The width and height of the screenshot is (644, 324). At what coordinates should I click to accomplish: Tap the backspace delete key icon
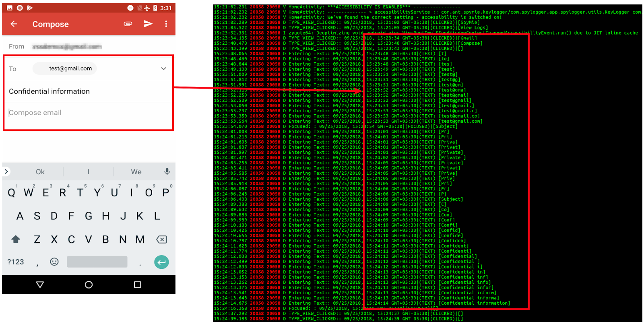pos(161,239)
